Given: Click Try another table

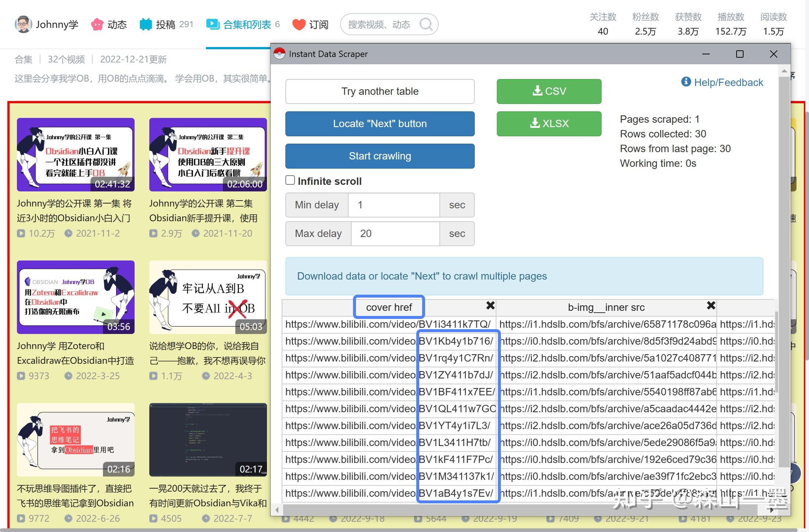Looking at the screenshot, I should tap(379, 91).
